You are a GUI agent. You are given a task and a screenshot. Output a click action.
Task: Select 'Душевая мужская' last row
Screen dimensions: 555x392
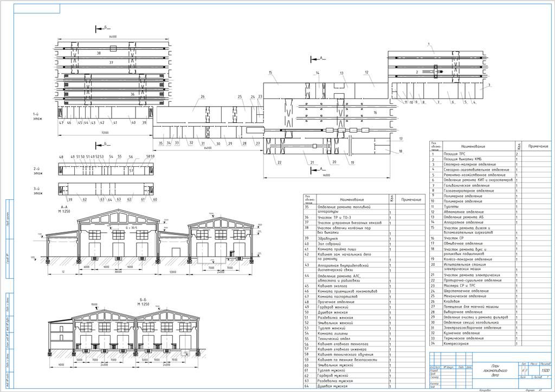click(x=364, y=387)
